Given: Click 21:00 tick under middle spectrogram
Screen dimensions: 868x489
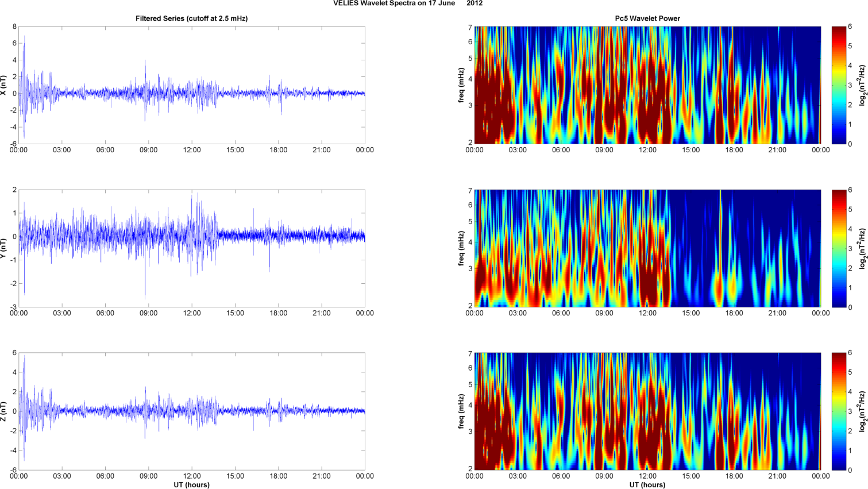Looking at the screenshot, I should 777,313.
